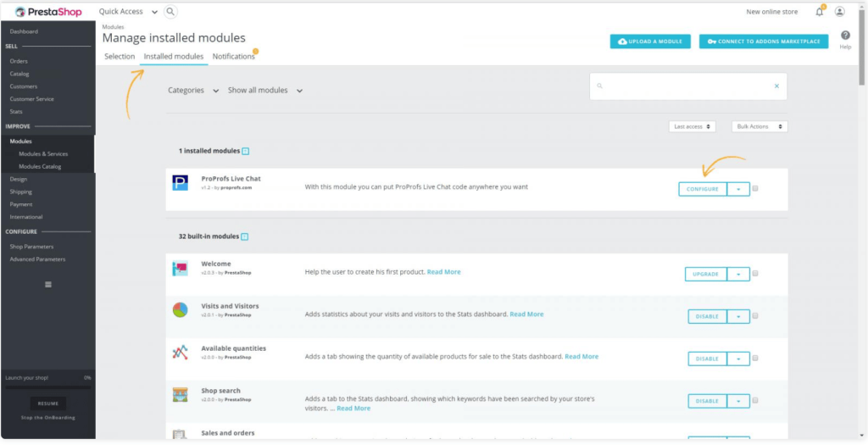Click Disable for Shop search
Viewport: 868px width, 445px height.
click(x=708, y=401)
